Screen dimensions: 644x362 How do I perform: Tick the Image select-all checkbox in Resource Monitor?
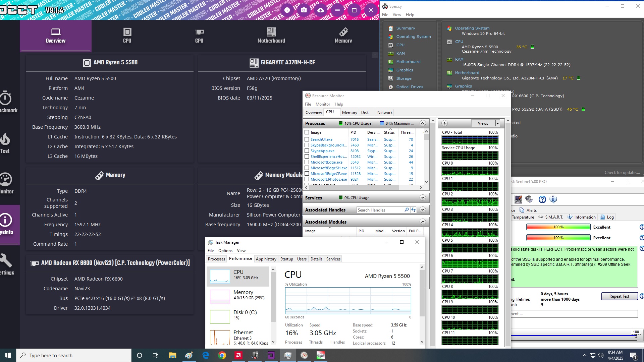(307, 132)
